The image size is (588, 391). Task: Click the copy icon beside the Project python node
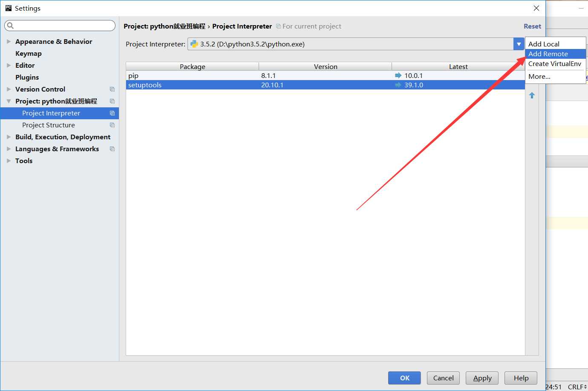coord(112,101)
